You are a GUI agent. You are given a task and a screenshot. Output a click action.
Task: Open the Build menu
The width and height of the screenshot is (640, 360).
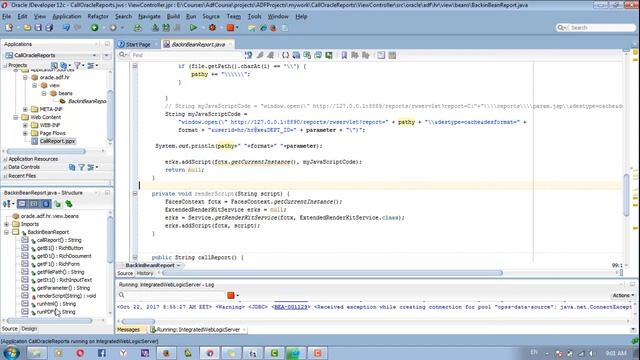[x=173, y=16]
